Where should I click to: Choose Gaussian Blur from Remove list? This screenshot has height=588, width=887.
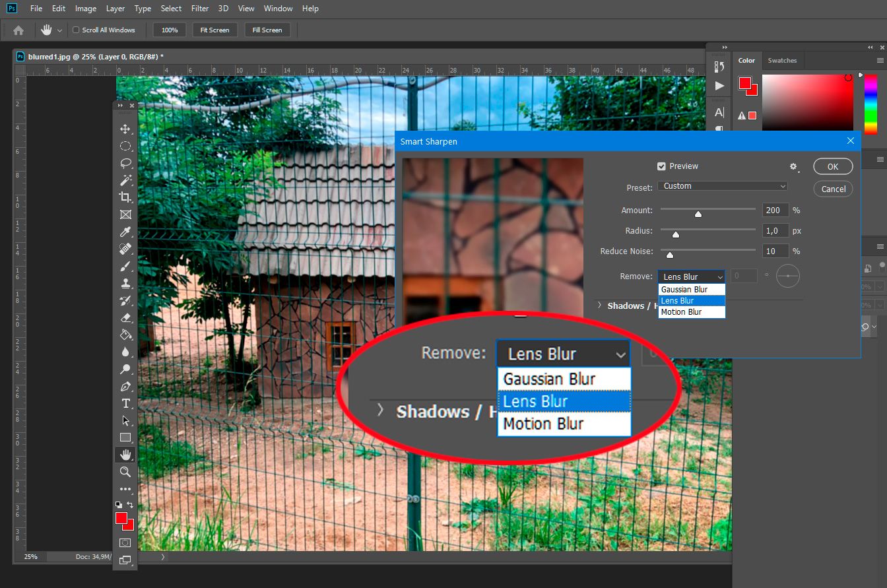[692, 290]
